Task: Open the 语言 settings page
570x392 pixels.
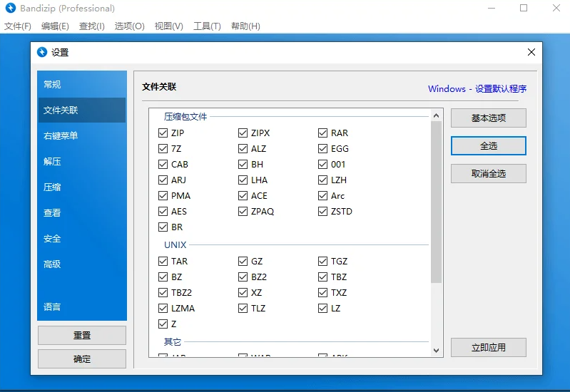Action: pyautogui.click(x=82, y=306)
